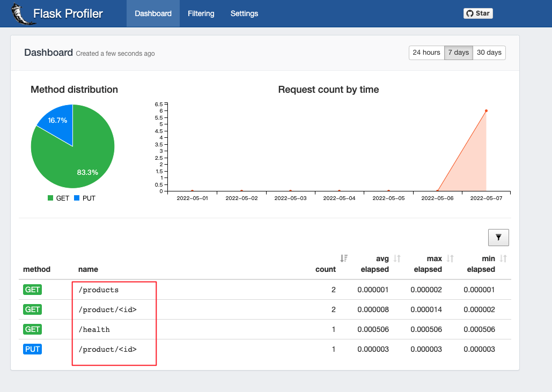
Task: Click the GitHub octocat icon
Action: [x=469, y=13]
